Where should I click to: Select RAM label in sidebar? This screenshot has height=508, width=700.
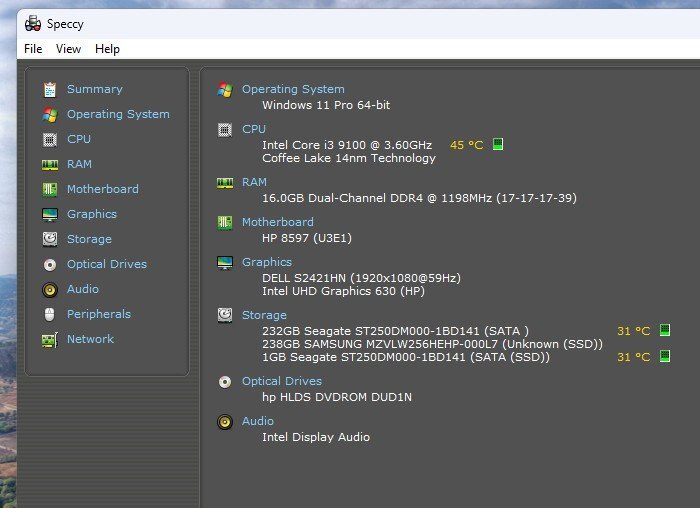tap(79, 164)
